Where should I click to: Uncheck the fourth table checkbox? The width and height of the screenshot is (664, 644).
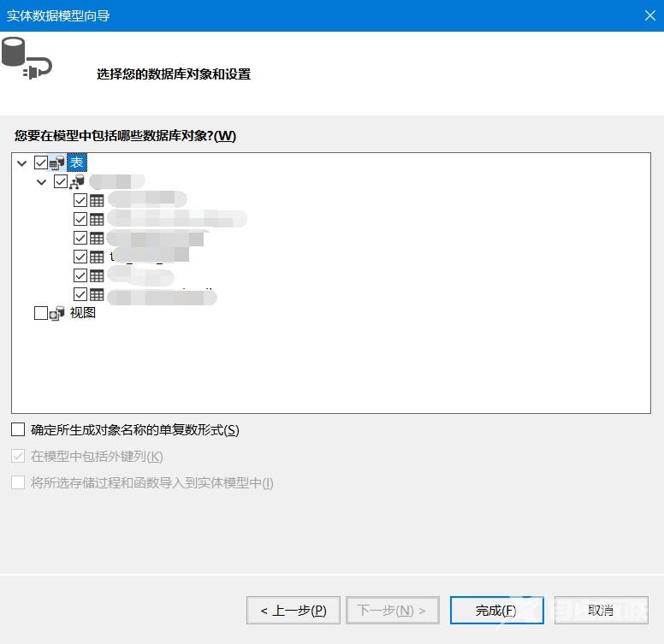(x=80, y=257)
